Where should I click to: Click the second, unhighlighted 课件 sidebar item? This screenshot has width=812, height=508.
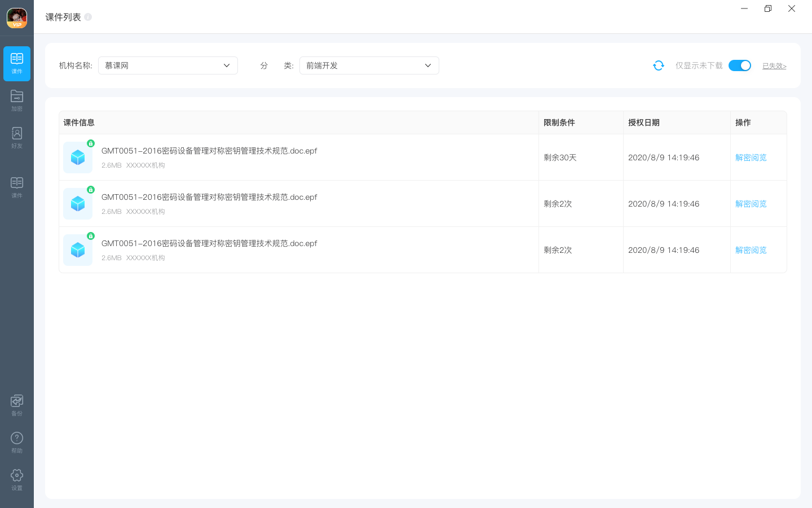click(x=17, y=187)
